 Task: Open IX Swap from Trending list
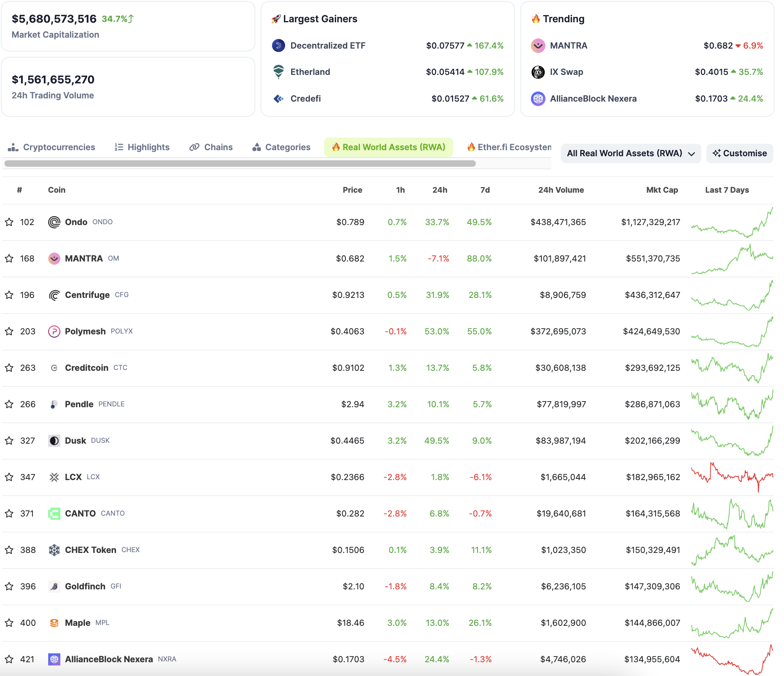pos(567,72)
